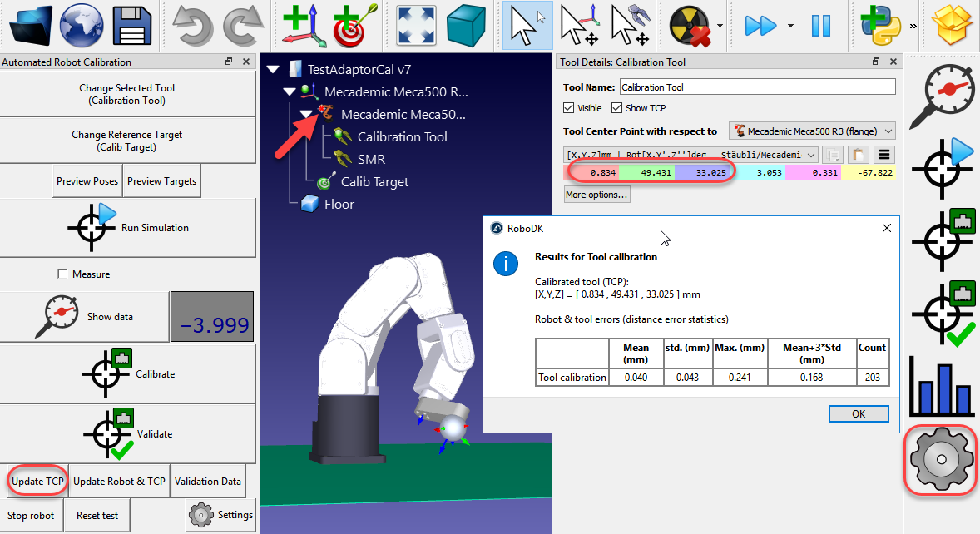The height and width of the screenshot is (534, 980).
Task: Check collisions using the radioactive icon
Action: pos(688,25)
